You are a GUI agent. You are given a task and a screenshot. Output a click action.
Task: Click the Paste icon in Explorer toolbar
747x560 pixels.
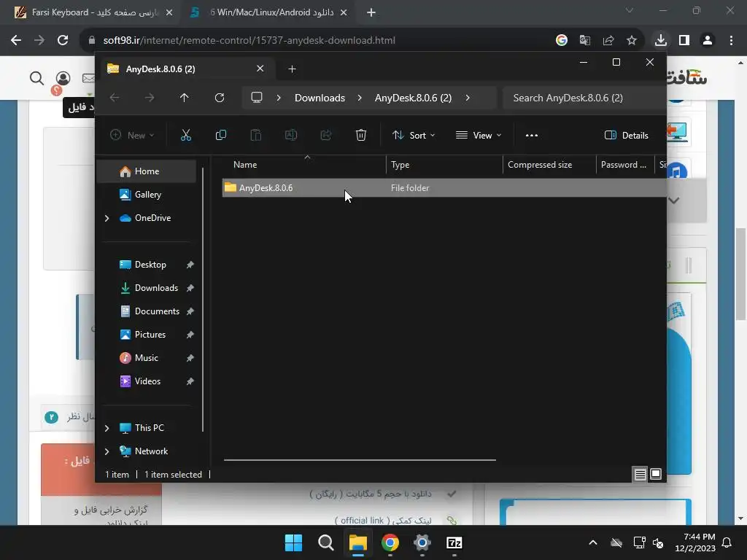pos(256,135)
